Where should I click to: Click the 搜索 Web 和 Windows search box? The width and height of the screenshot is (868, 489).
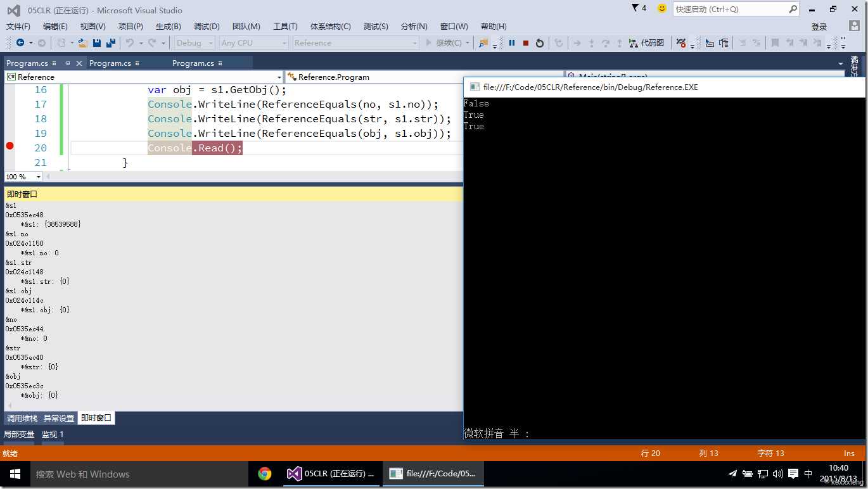(139, 474)
